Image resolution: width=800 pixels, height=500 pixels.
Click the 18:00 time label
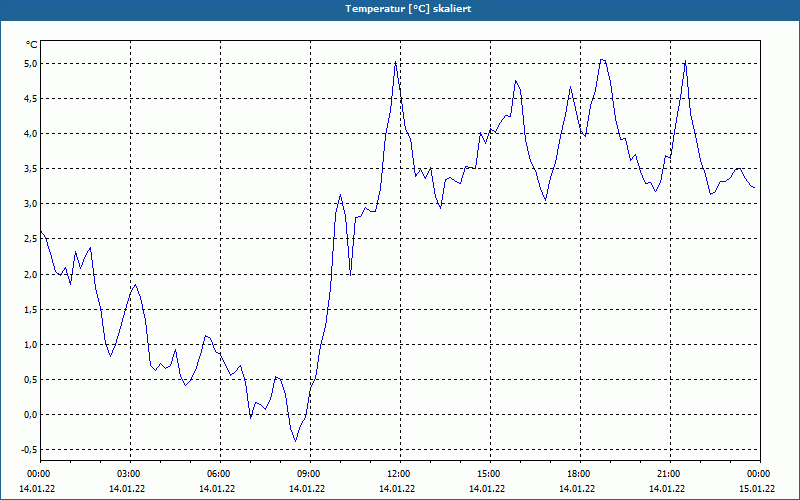coord(581,474)
